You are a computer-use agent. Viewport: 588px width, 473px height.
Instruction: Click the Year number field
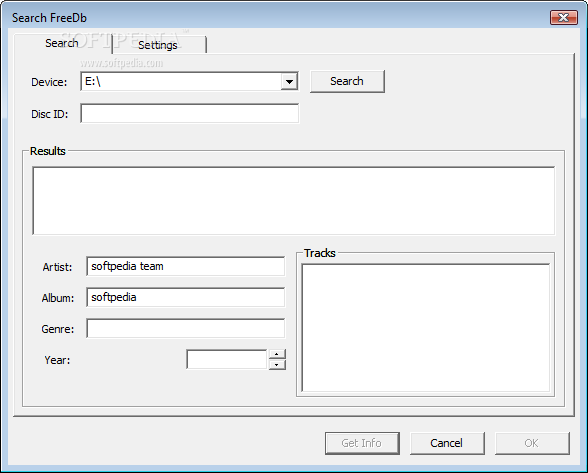pos(226,359)
